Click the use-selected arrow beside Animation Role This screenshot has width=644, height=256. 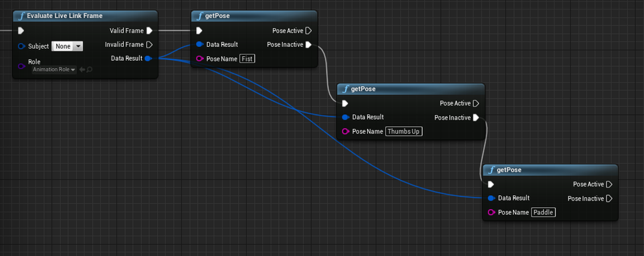click(x=82, y=70)
